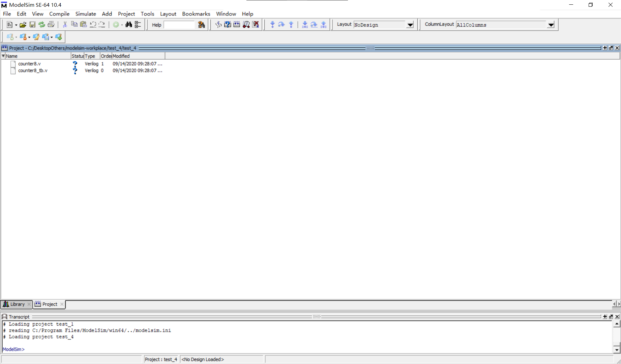The image size is (621, 364).
Task: Click the green arrow second-row toolbar icon
Action: pos(59,37)
